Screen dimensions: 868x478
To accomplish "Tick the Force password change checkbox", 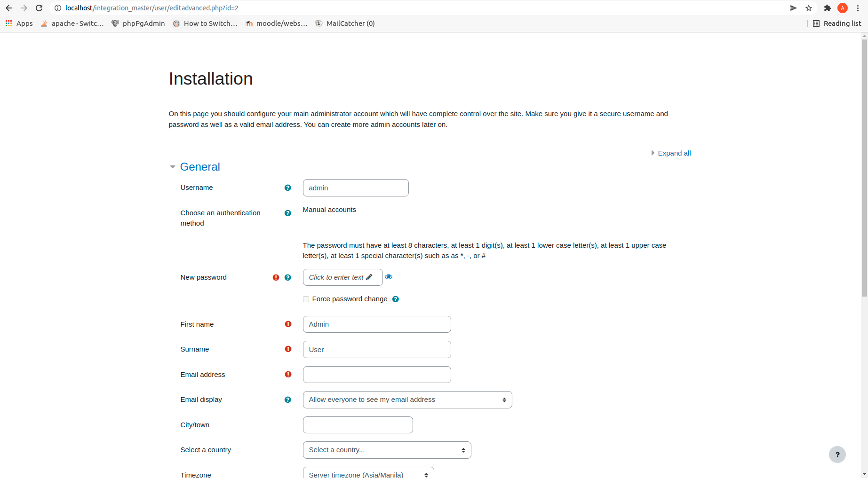I will click(x=306, y=299).
